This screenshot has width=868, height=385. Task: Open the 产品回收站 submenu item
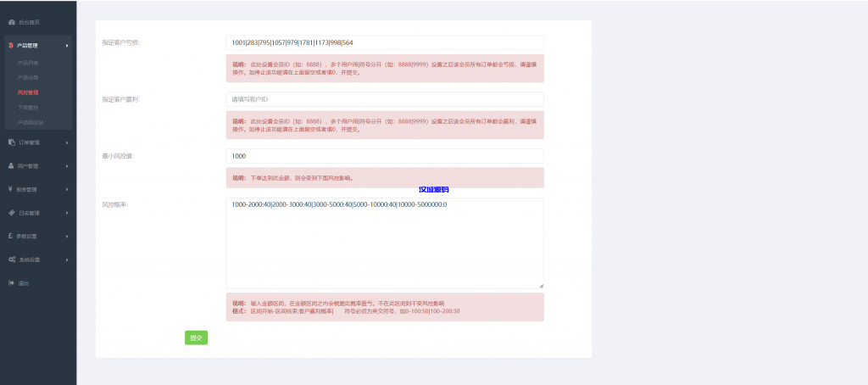31,122
